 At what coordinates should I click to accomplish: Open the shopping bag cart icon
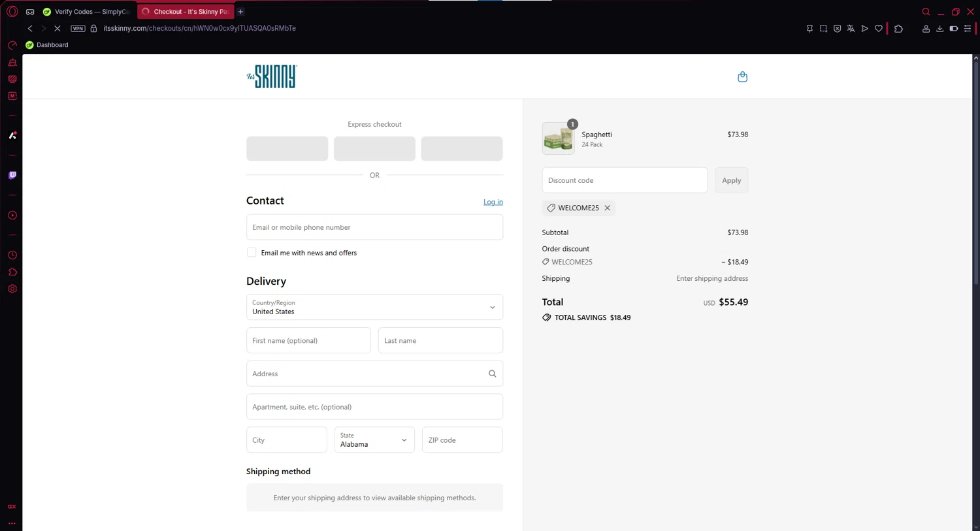pyautogui.click(x=742, y=76)
